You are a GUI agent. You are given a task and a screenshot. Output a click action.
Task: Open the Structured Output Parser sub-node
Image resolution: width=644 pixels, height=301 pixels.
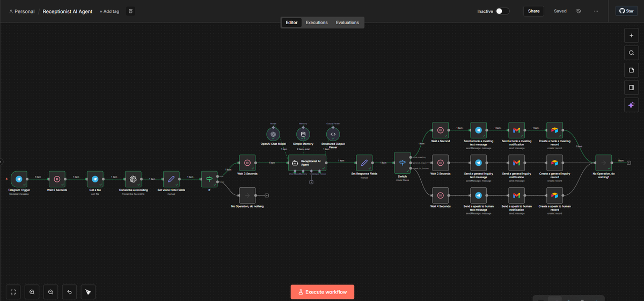pyautogui.click(x=333, y=134)
